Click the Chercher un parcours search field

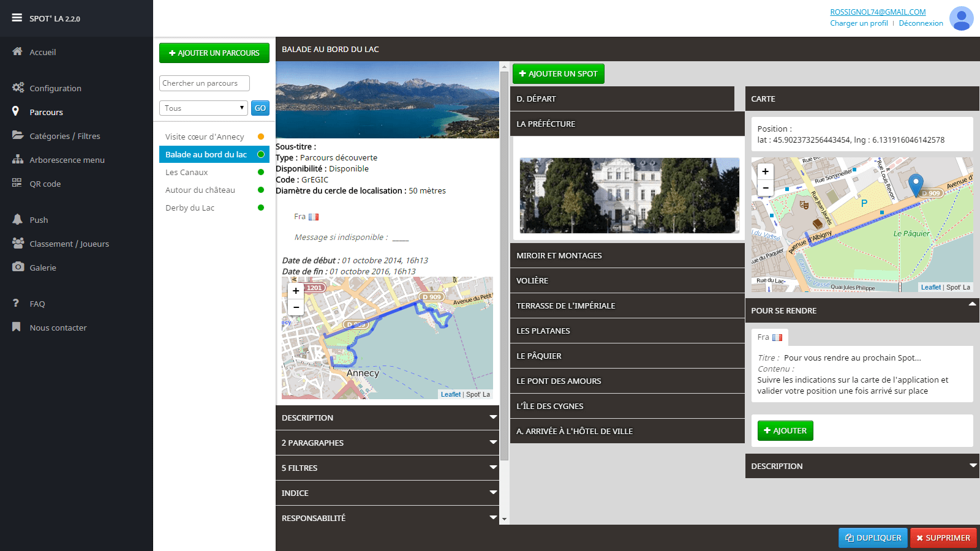204,83
